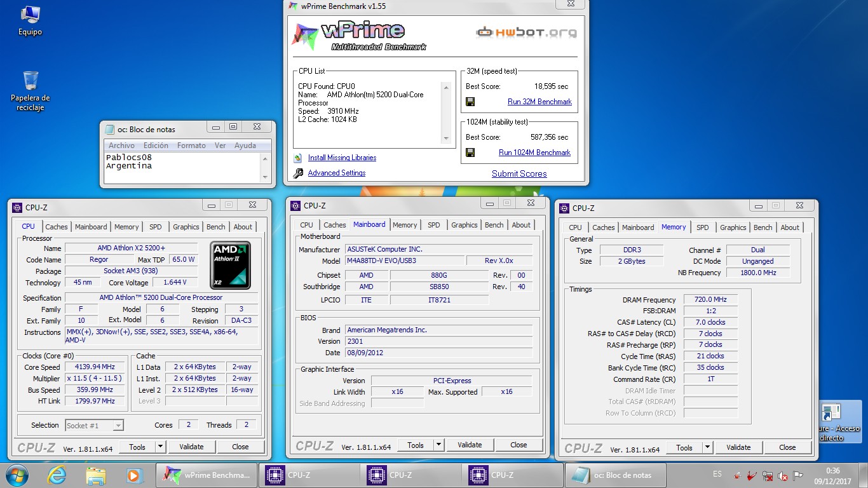
Task: Click Run 1024M Benchmark link
Action: point(534,152)
